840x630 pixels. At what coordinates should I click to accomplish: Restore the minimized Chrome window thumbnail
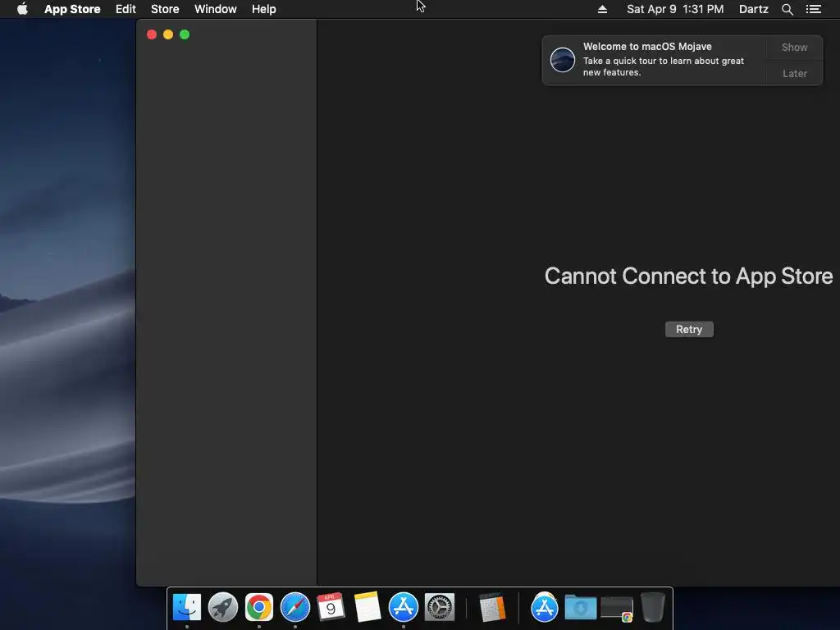[x=617, y=609]
